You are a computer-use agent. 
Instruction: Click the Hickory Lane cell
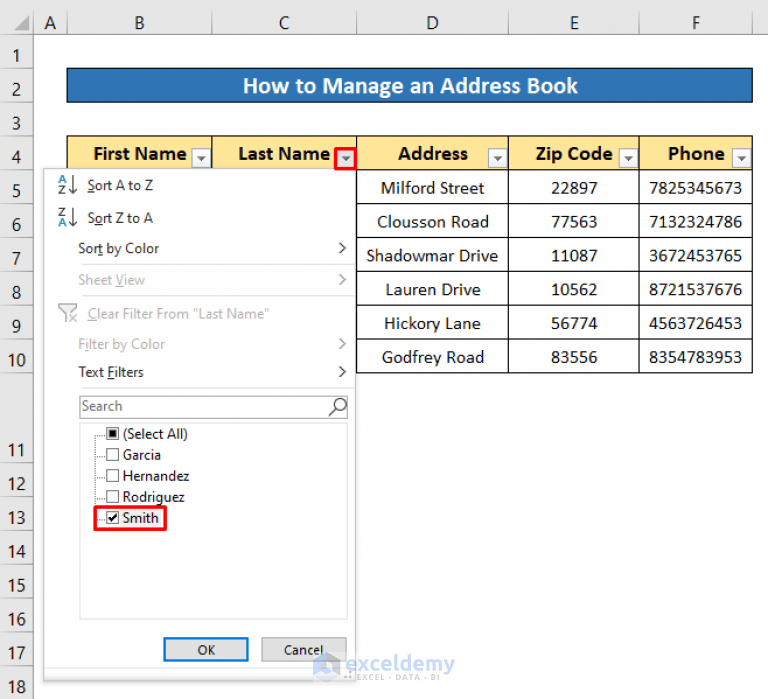pos(432,323)
